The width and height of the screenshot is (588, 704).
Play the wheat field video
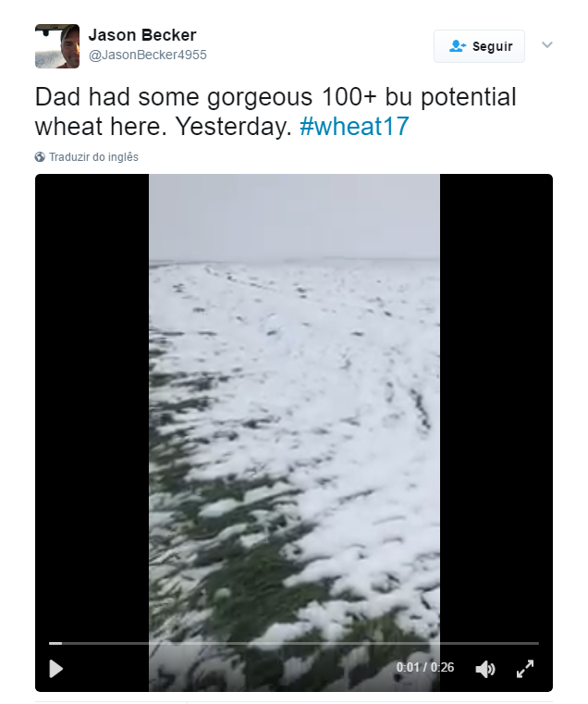56,668
